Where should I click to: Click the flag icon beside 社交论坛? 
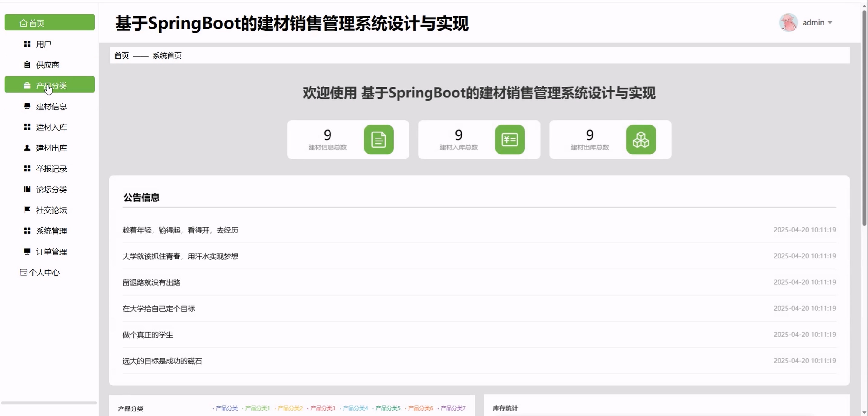(27, 210)
